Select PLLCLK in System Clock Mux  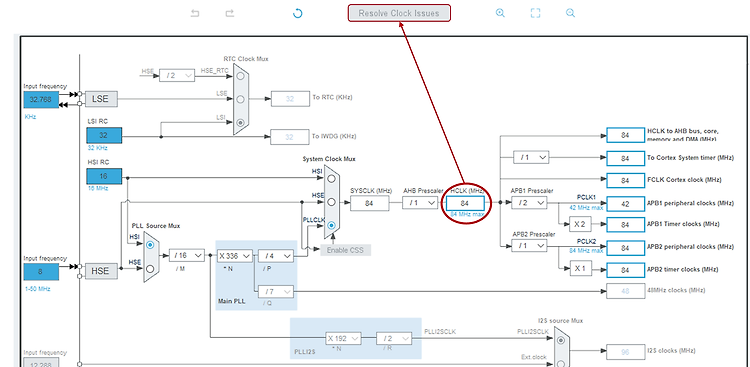point(331,225)
